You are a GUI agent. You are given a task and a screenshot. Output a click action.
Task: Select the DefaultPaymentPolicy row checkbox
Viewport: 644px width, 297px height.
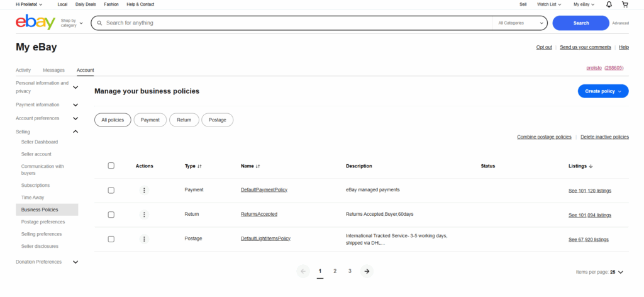click(x=111, y=190)
